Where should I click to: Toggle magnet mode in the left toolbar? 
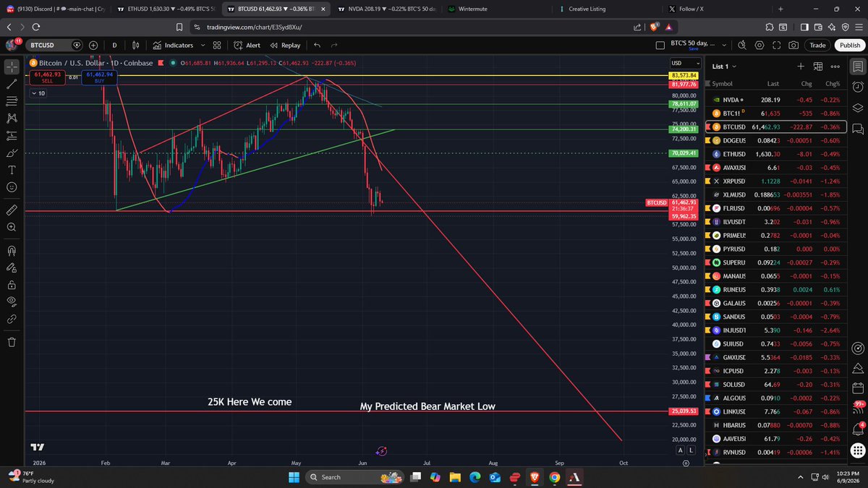pos(12,252)
